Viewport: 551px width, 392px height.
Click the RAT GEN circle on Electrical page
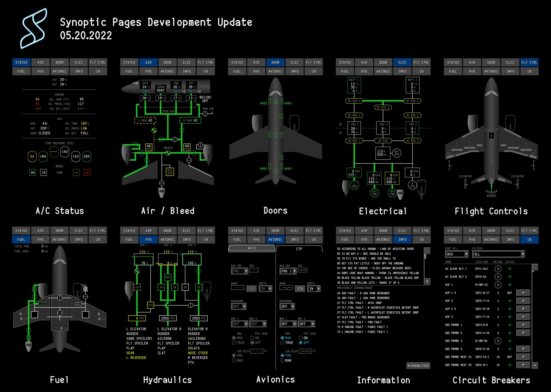tap(396, 153)
